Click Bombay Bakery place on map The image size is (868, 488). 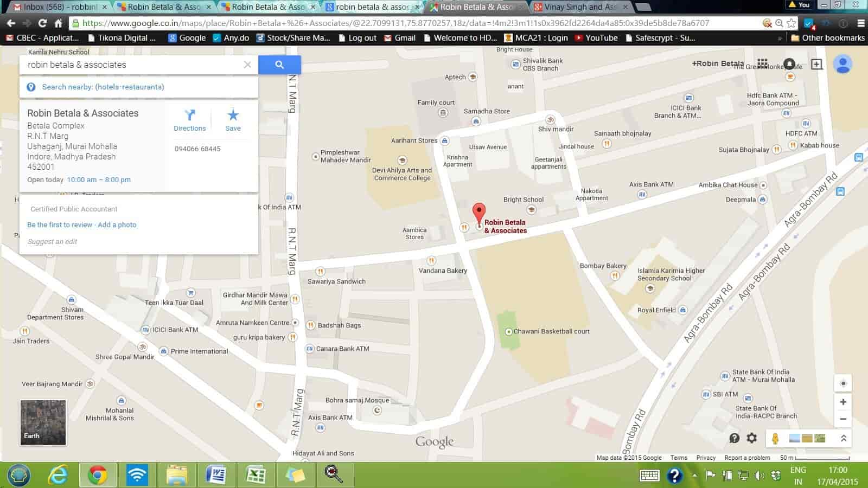coord(603,266)
